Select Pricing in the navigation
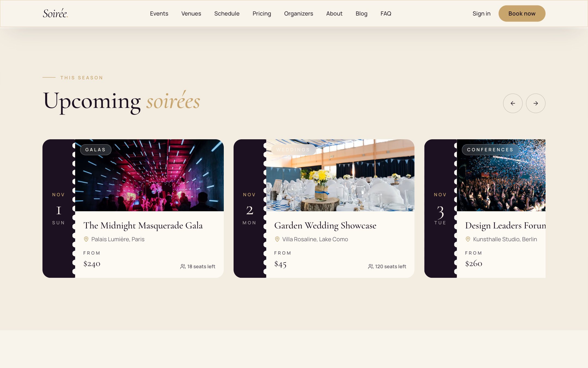This screenshot has height=368, width=588. [x=262, y=13]
